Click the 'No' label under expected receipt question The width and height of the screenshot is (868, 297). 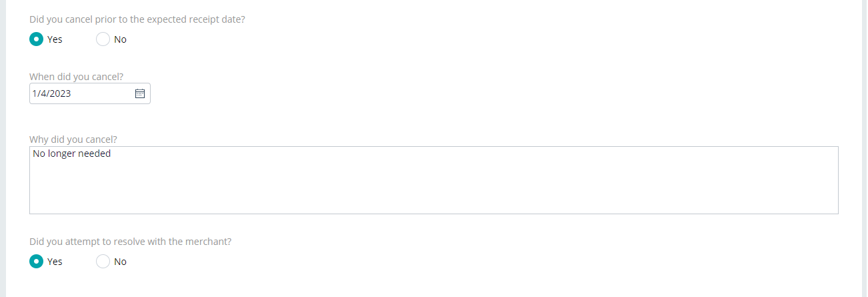(x=120, y=39)
